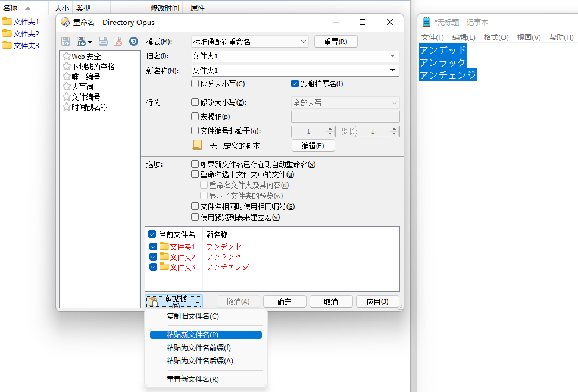Open Notepad 格式(O) menu

click(x=496, y=37)
